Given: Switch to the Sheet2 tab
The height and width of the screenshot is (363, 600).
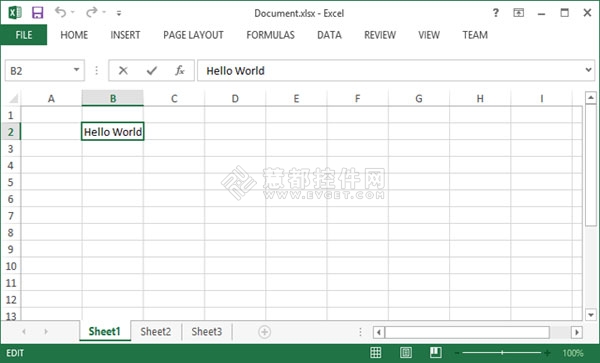Looking at the screenshot, I should (x=155, y=331).
